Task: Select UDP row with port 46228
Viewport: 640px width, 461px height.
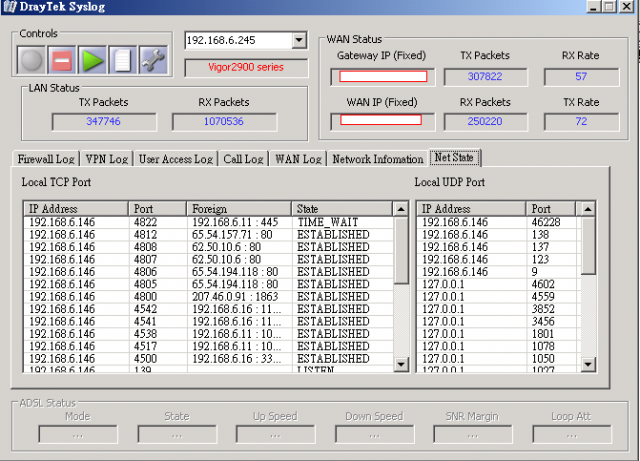Action: tap(498, 222)
